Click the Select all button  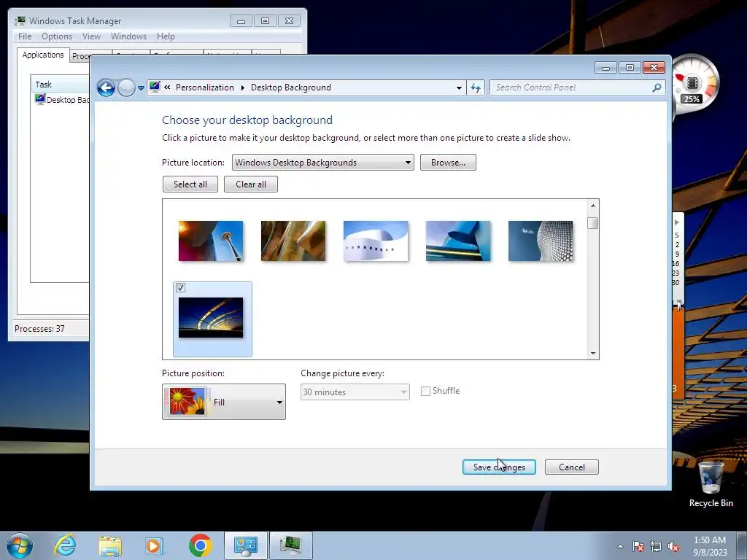click(x=190, y=184)
